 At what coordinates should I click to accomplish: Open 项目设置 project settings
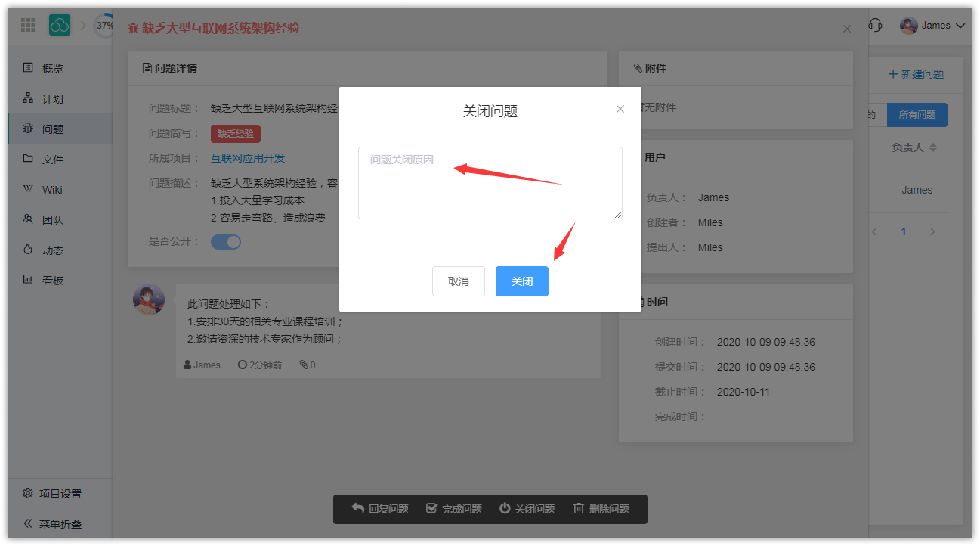pyautogui.click(x=60, y=494)
